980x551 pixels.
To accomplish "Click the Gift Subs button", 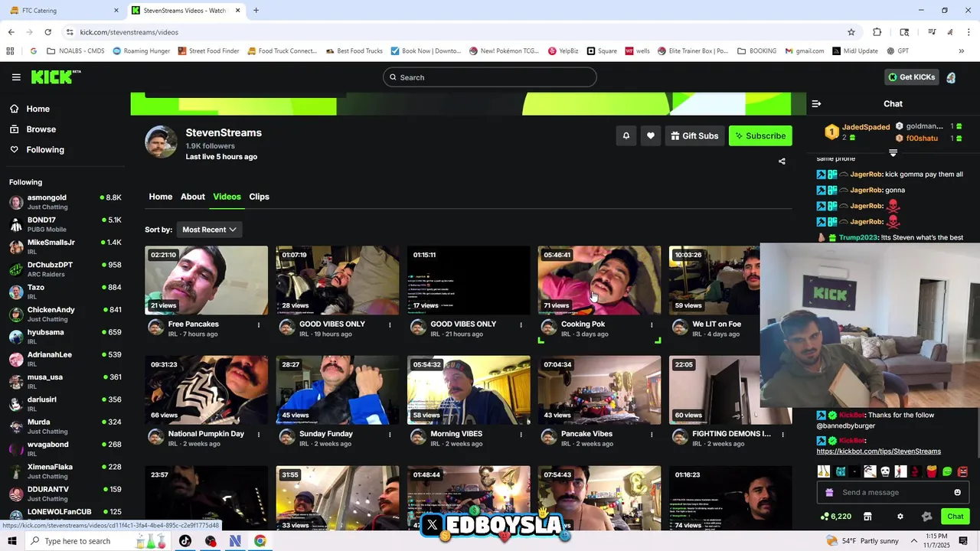I will [694, 135].
